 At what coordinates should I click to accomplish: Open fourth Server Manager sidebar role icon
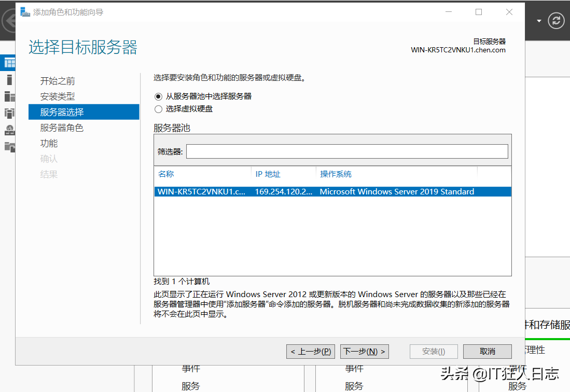coord(9,113)
